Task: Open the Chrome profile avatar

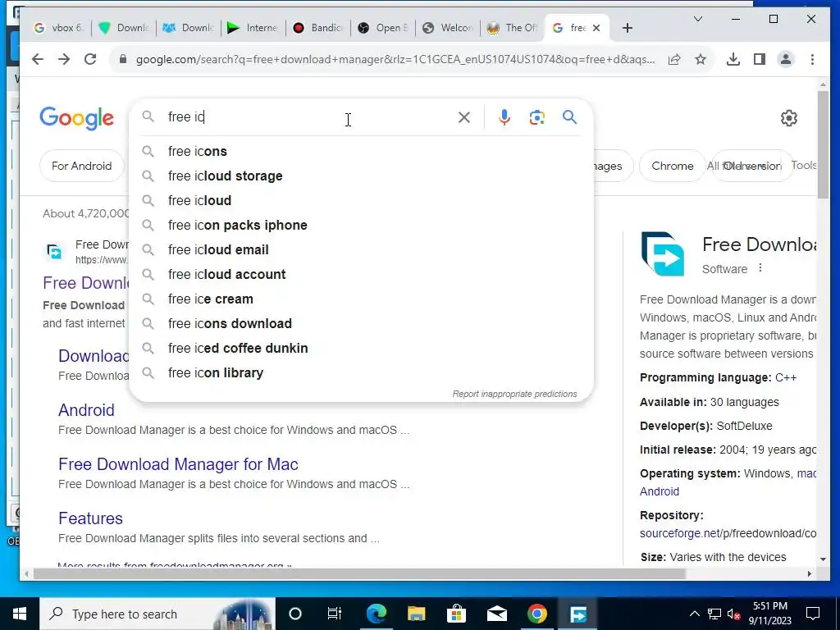Action: (x=785, y=59)
